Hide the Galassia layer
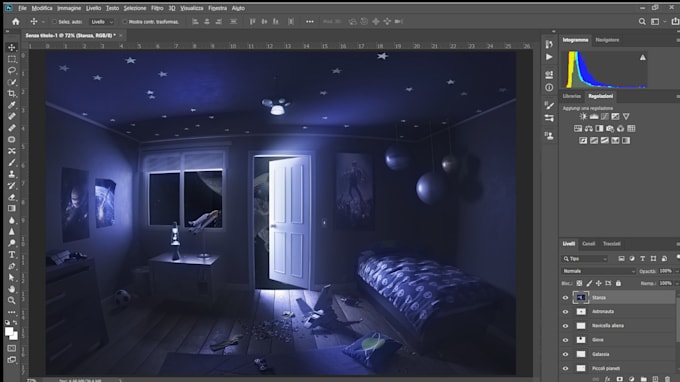This screenshot has width=680, height=382. coord(565,355)
